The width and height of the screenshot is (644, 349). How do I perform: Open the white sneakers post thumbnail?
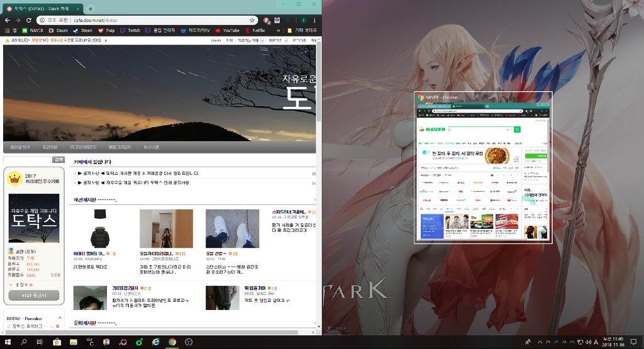(x=233, y=229)
